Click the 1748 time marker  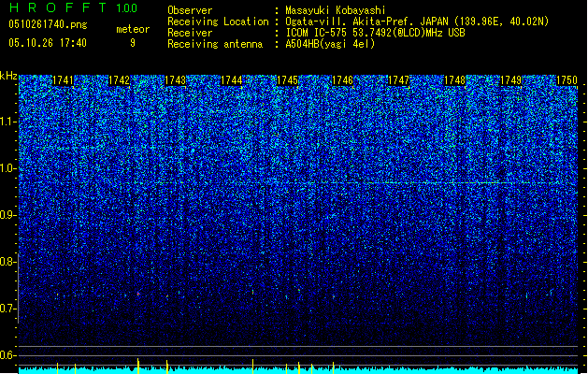[x=454, y=80]
